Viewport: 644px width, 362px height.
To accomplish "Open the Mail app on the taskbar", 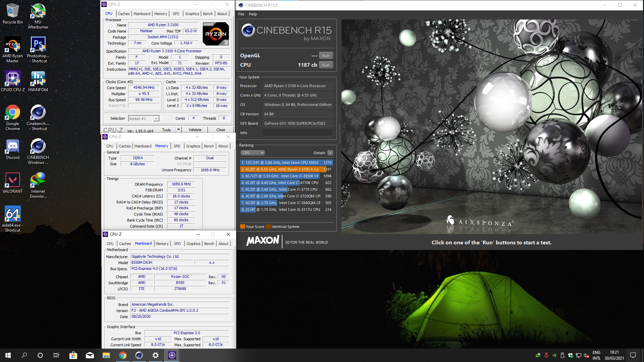I will [90, 355].
